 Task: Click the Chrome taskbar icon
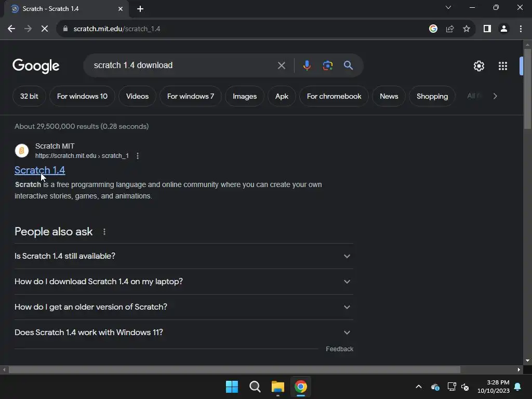coord(301,387)
